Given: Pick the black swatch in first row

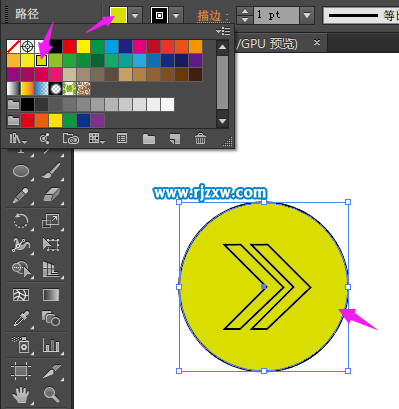Looking at the screenshot, I should (56, 47).
